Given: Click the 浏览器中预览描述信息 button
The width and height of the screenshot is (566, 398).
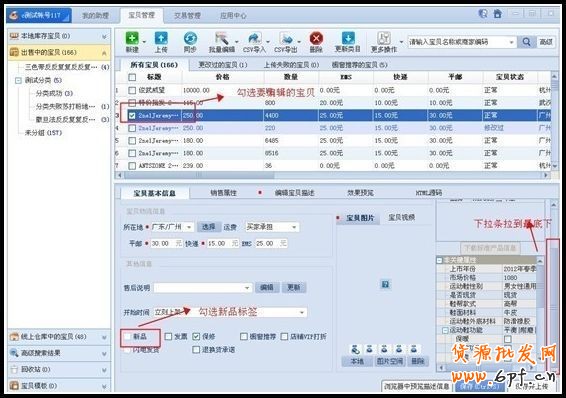Looking at the screenshot, I should tap(417, 386).
